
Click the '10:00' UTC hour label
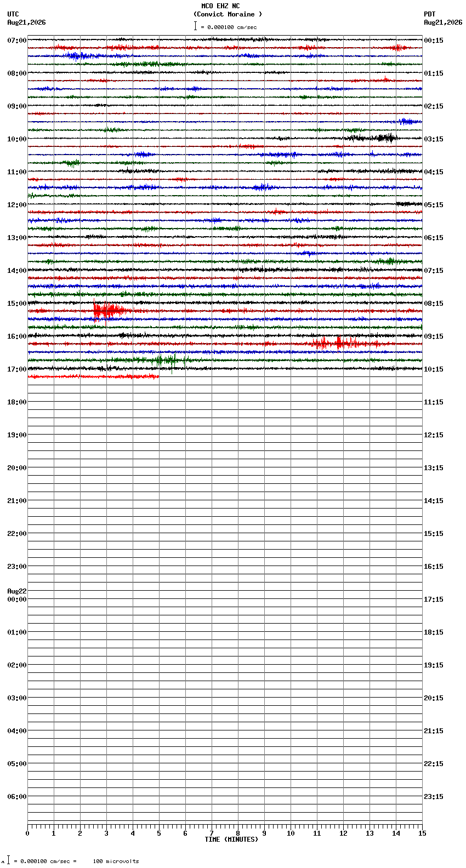pyautogui.click(x=16, y=139)
